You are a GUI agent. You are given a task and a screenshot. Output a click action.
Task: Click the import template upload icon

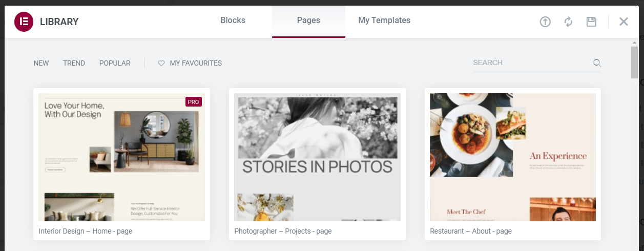click(545, 22)
